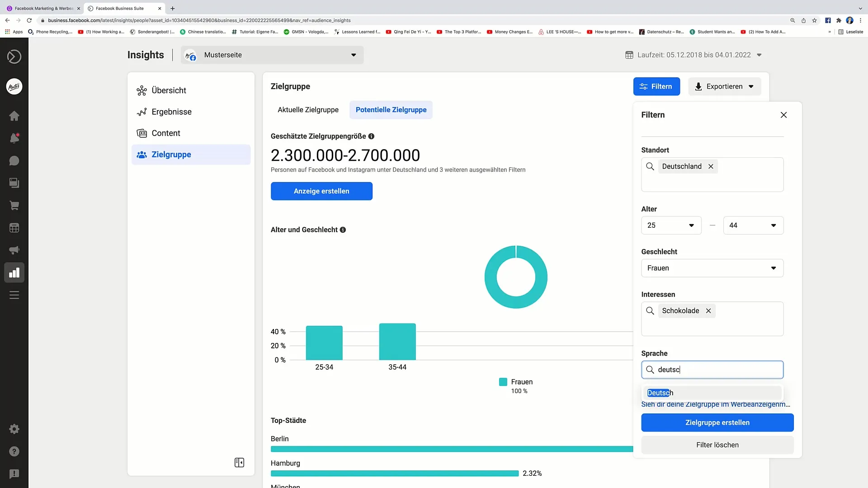868x488 pixels.
Task: Remove Deutschland location filter
Action: pyautogui.click(x=711, y=166)
